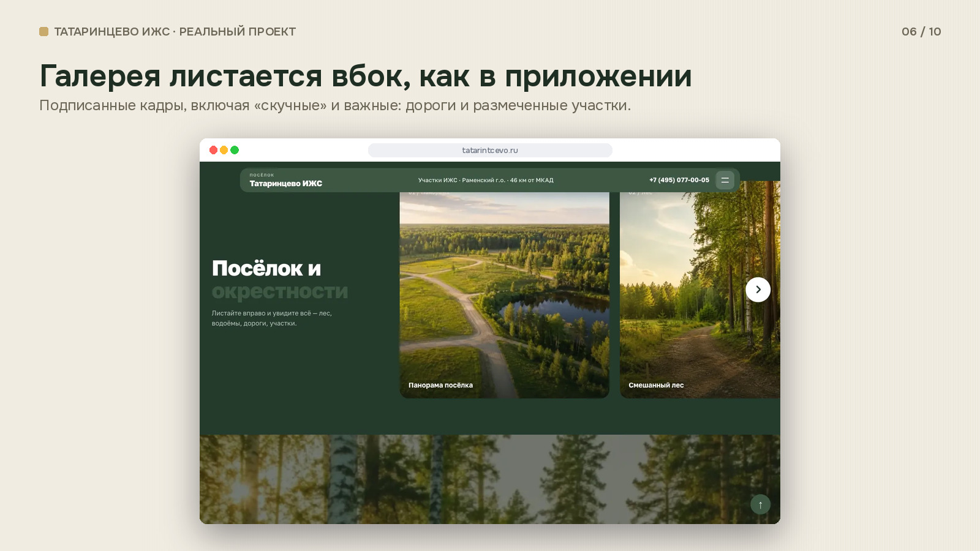Click the tatarintcevo.ru address bar
The image size is (980, 551).
coord(490,150)
